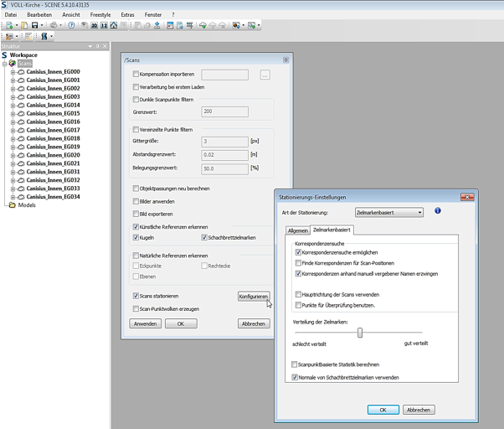This screenshot has width=504, height=429.
Task: Open the Ansicht menu
Action: pyautogui.click(x=71, y=15)
